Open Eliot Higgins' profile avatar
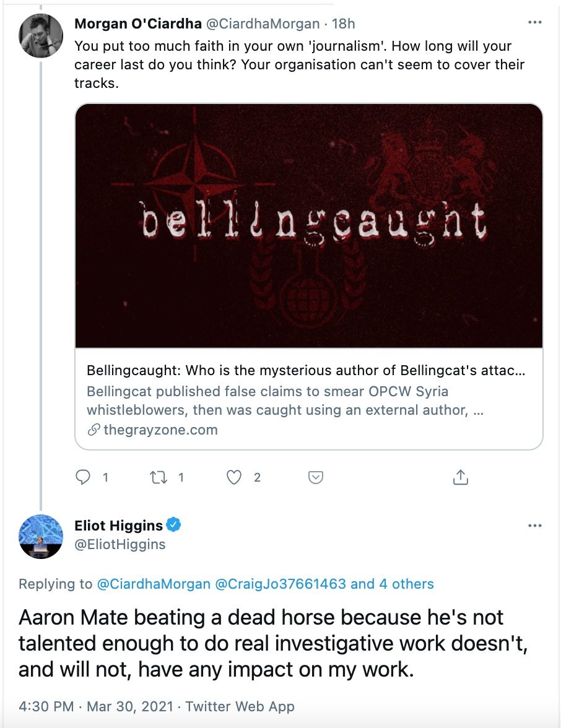The width and height of the screenshot is (561, 728). 41,536
